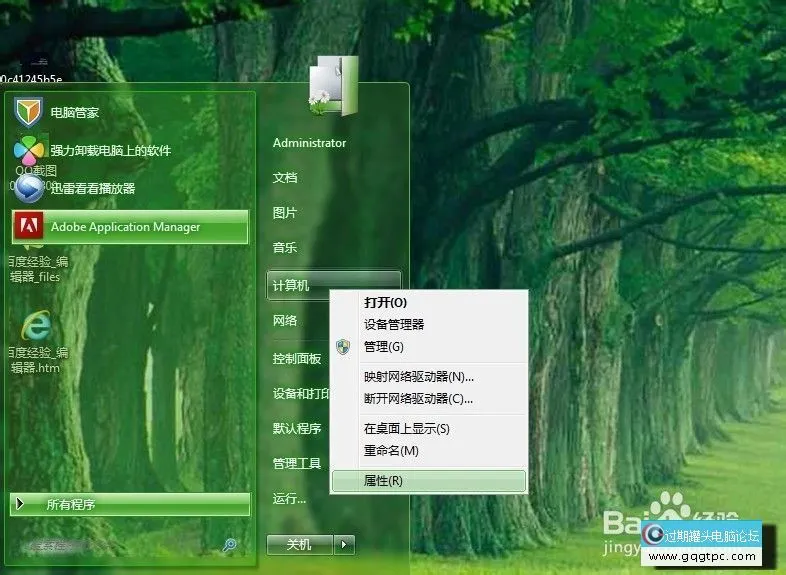Open 管理工具
The image size is (786, 575).
[297, 463]
